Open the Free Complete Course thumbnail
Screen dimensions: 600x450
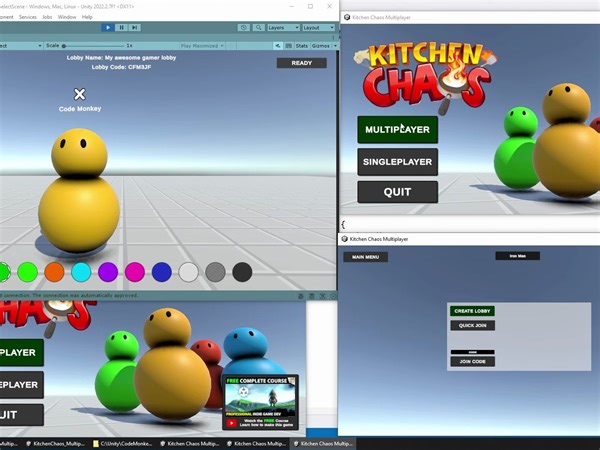click(260, 402)
